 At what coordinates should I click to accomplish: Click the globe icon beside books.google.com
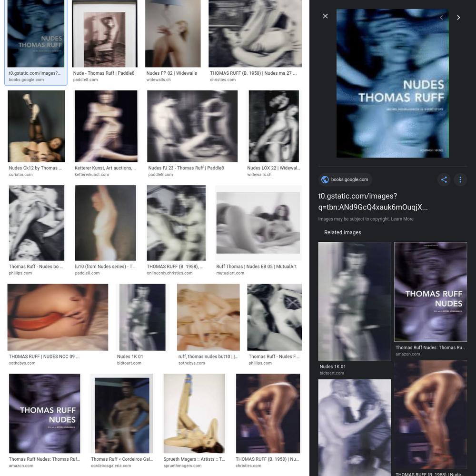tap(325, 179)
